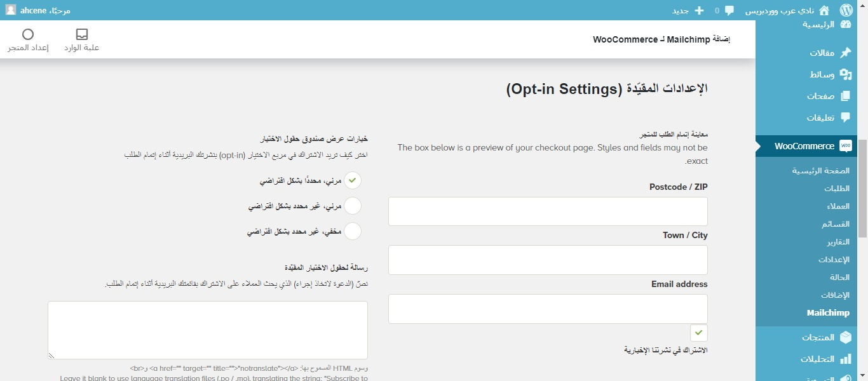Click the WooCommerce sidebar icon
This screenshot has height=381, width=868.
pos(845,146)
